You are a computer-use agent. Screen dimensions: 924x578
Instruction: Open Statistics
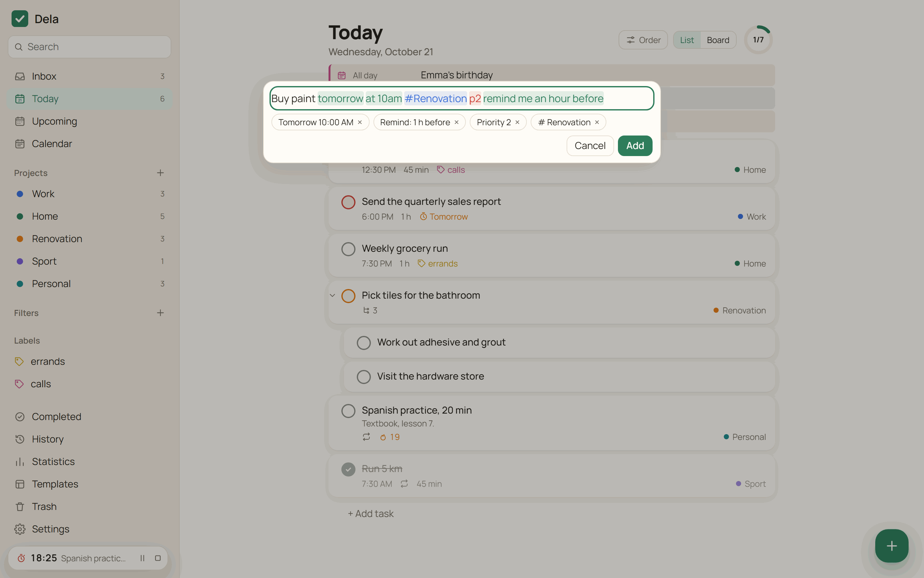point(89,461)
